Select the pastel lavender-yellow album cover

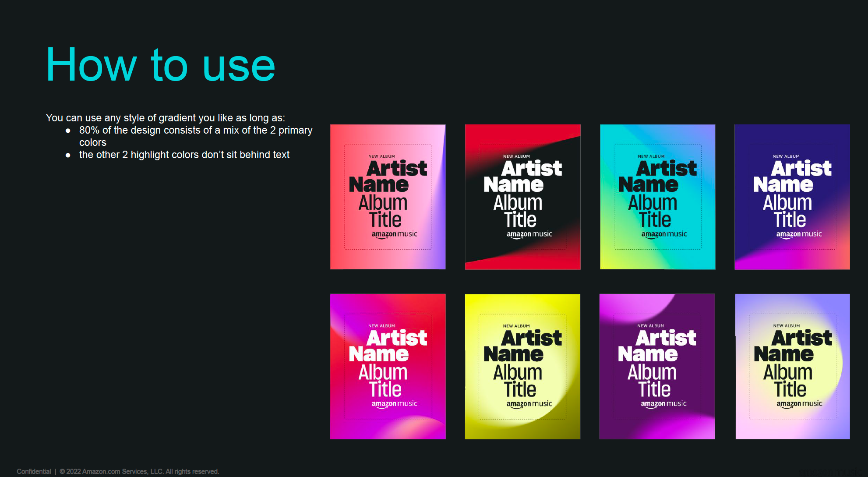point(792,366)
